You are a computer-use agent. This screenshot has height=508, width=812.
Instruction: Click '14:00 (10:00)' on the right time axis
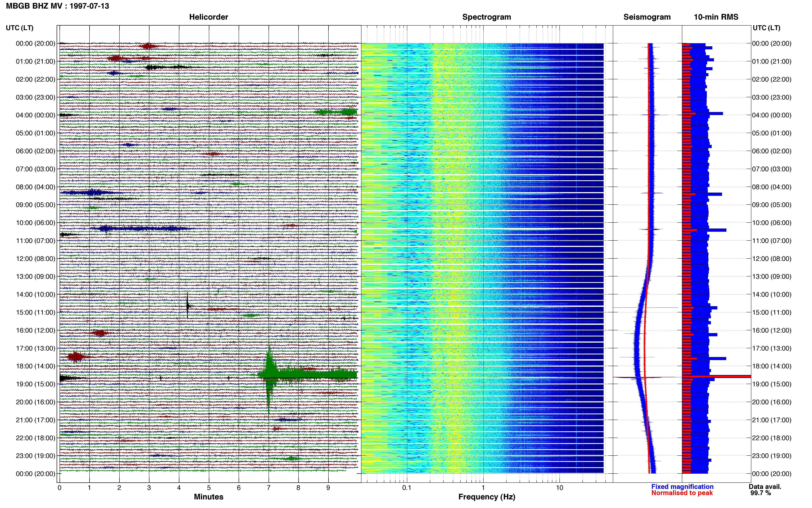click(x=772, y=295)
